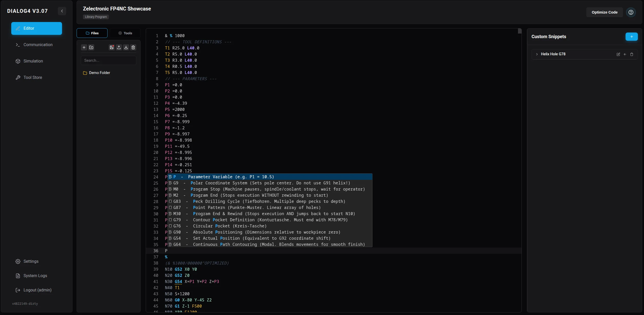Viewport: 644px width, 315px height.
Task: Save the file with the floppy disk icon
Action: [112, 47]
